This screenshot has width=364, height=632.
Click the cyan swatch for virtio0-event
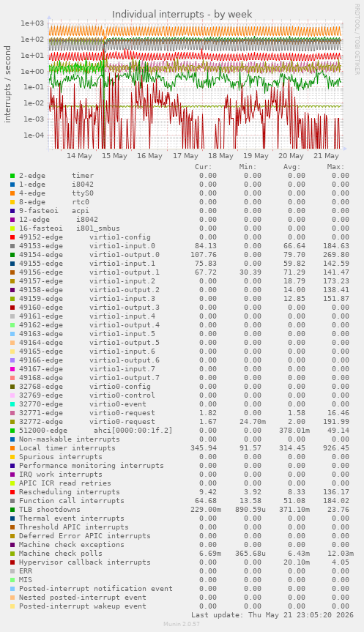pos(12,404)
